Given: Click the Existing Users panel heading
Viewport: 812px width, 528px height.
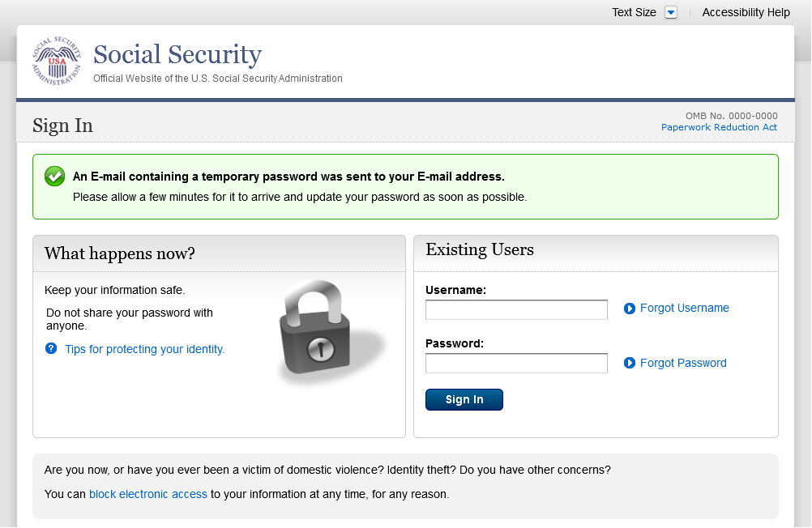Looking at the screenshot, I should point(480,249).
